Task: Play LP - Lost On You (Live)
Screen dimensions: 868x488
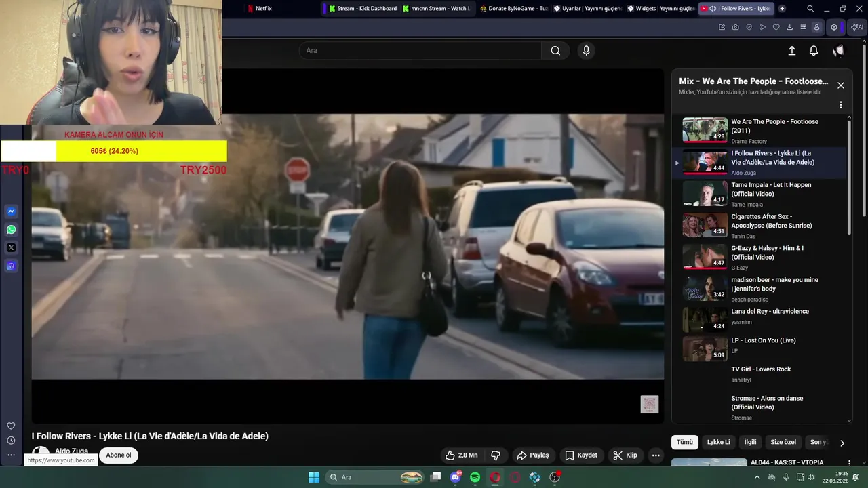Action: click(x=759, y=348)
